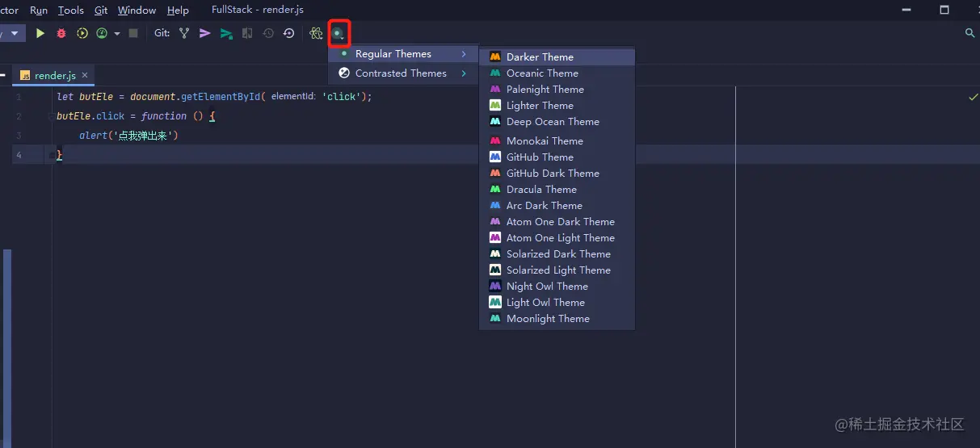The image size is (980, 448).
Task: Select Monokai Theme
Action: point(557,141)
